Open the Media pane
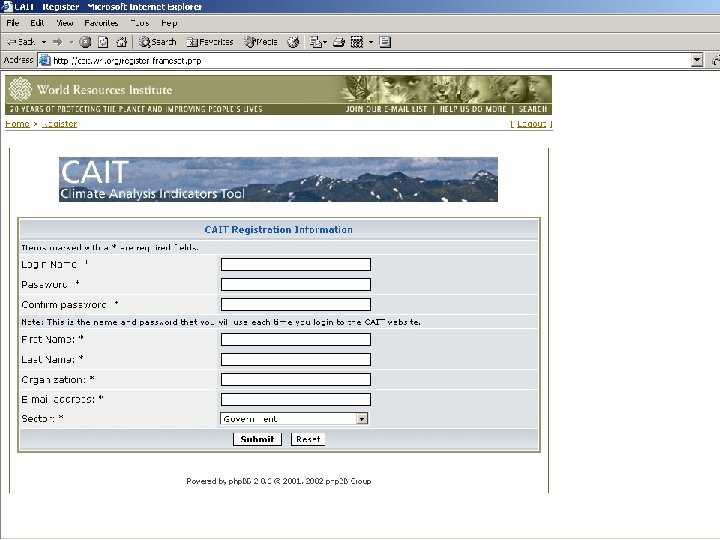 point(260,42)
